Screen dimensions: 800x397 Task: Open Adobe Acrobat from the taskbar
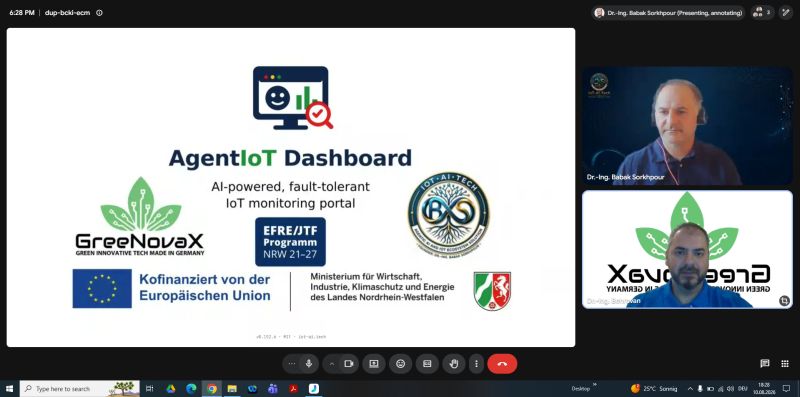(x=293, y=389)
